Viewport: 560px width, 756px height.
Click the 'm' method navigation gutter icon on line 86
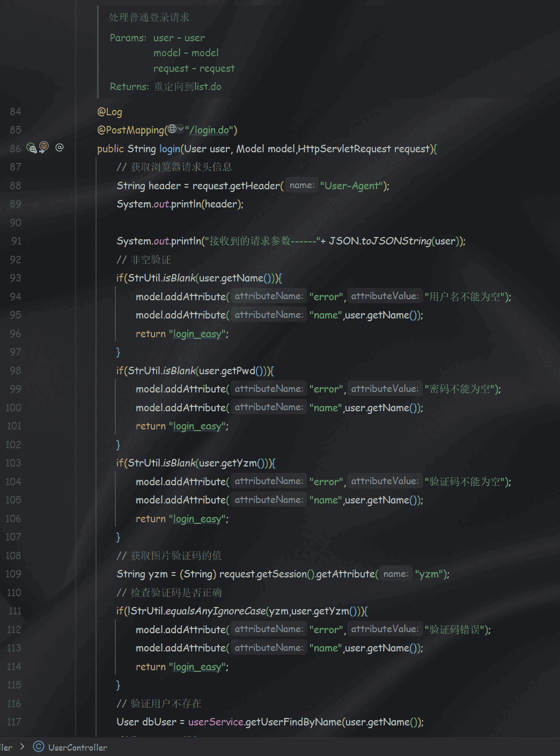(44, 146)
